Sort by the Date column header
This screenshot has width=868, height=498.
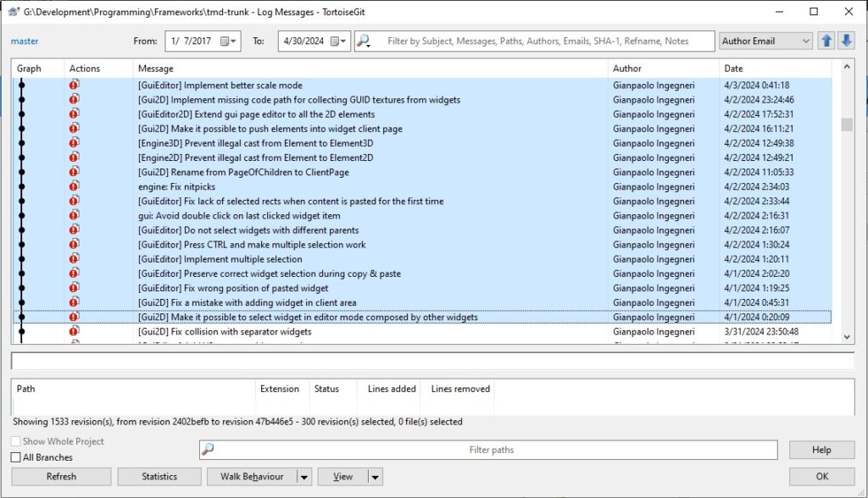pos(775,69)
